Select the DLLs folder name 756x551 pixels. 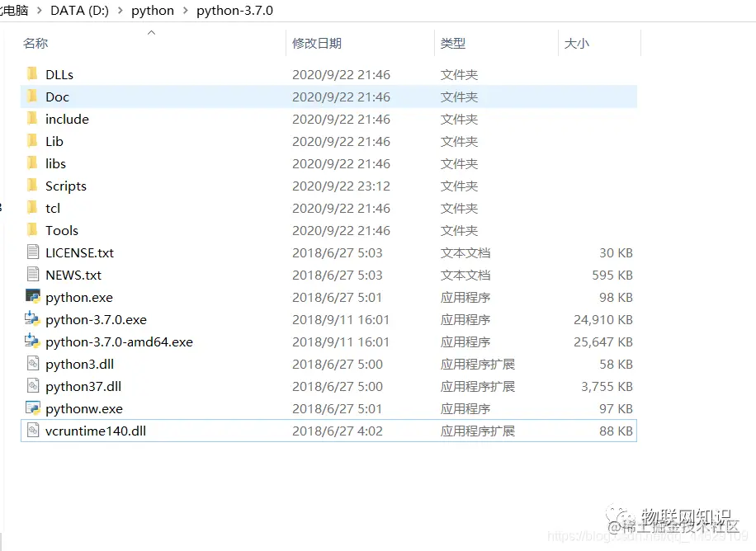(59, 75)
